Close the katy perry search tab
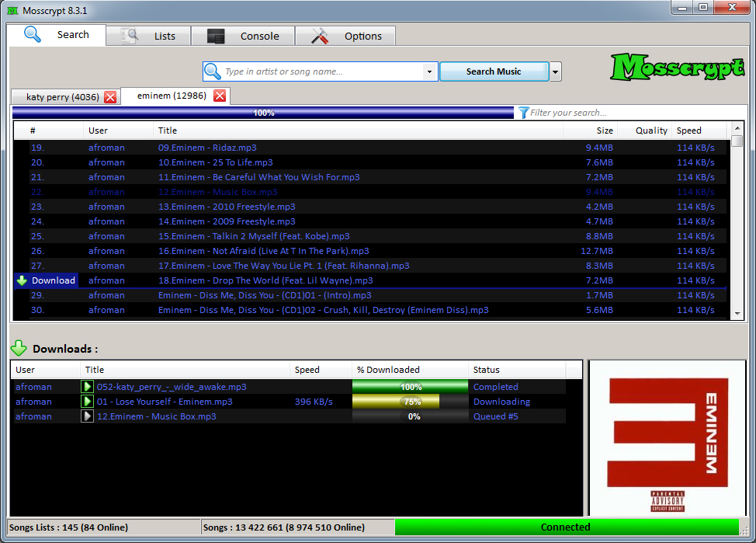The width and height of the screenshot is (756, 543). coord(110,97)
